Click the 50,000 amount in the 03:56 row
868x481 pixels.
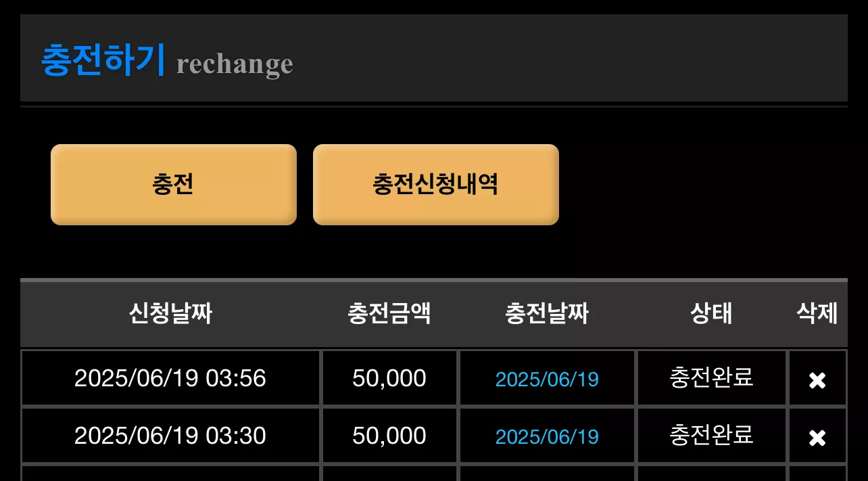(389, 377)
